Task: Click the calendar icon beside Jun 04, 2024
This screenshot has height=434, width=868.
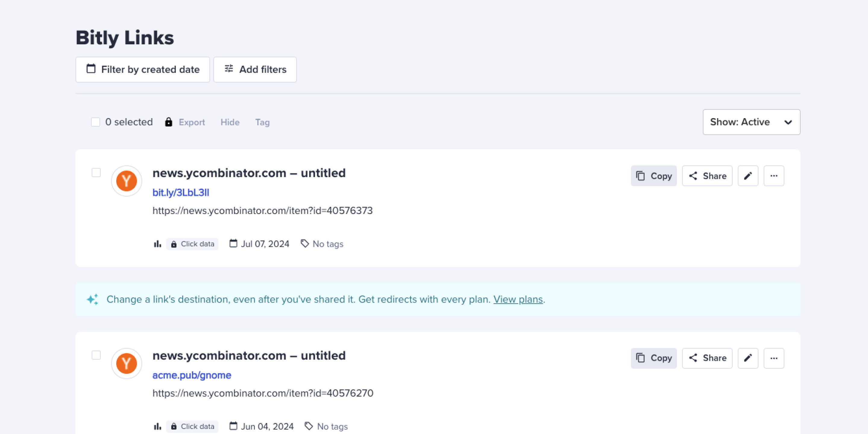Action: point(233,426)
